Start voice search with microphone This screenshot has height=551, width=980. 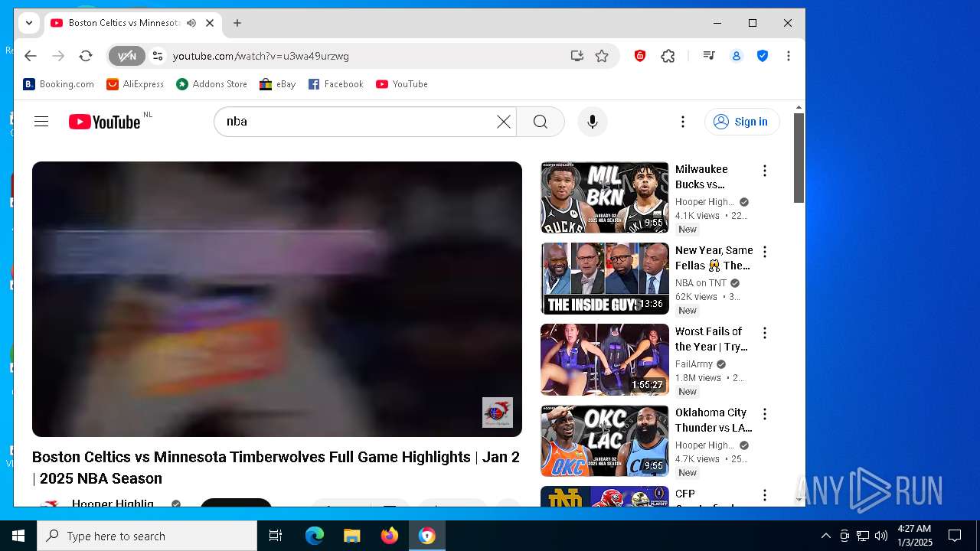coord(592,122)
